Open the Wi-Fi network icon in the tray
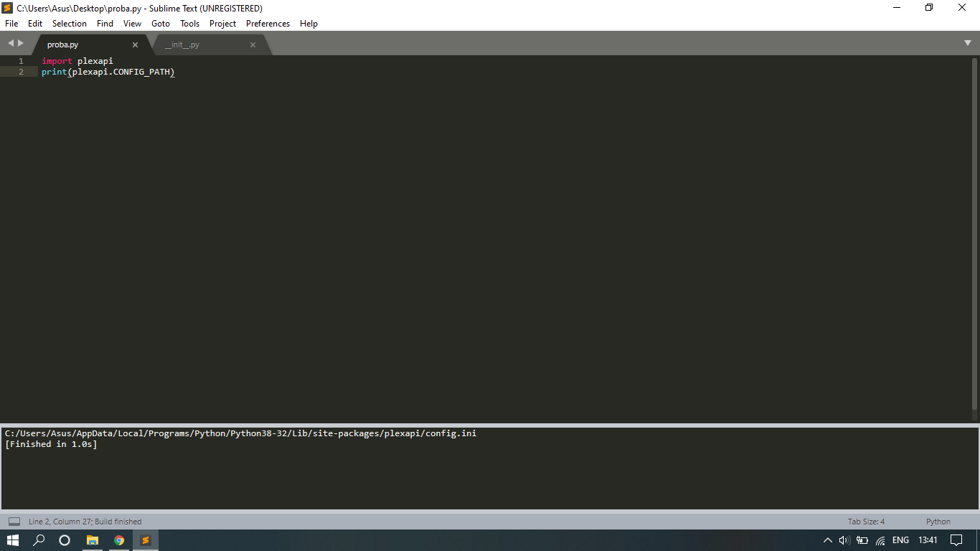 tap(880, 540)
